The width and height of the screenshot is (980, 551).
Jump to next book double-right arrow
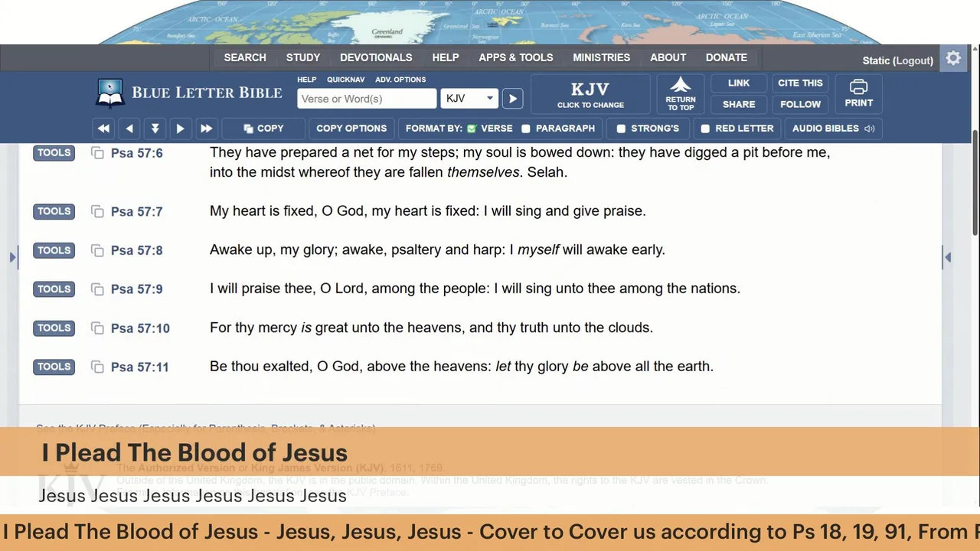[x=206, y=129]
